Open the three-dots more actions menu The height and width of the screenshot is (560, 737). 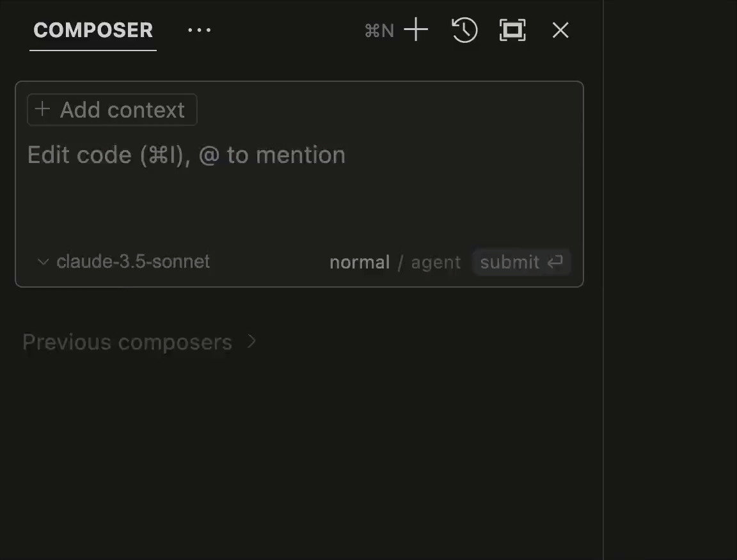click(199, 30)
